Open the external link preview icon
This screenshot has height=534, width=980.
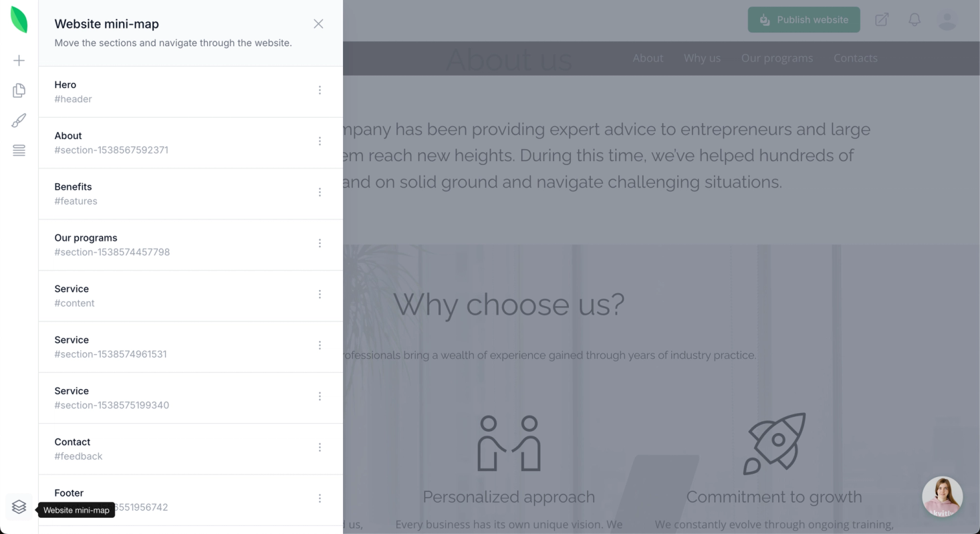[882, 20]
